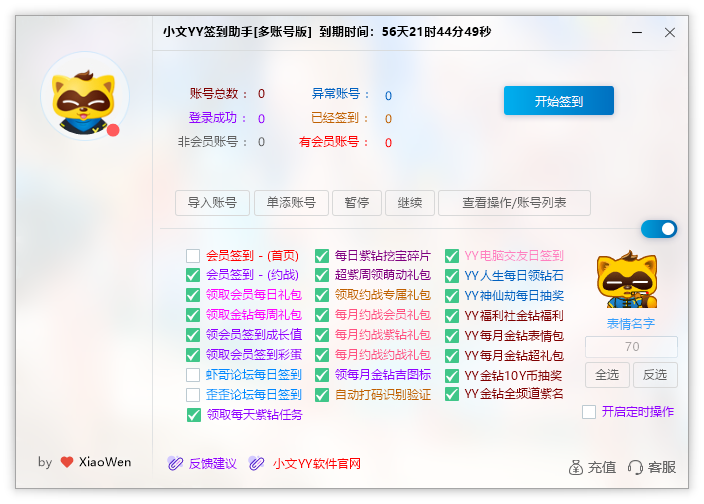Screen dimensions: 704x504
Task: Uncheck YY神仙劫每日抽奖 checkbox
Action: 452,296
